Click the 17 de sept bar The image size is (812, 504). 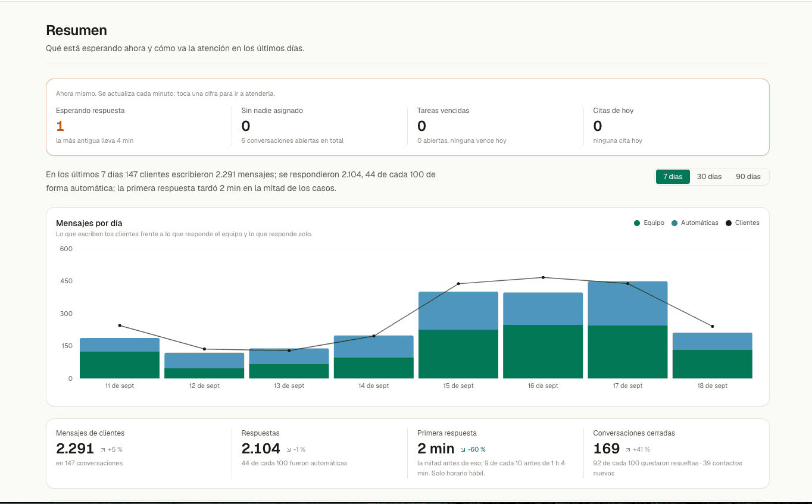(x=627, y=330)
